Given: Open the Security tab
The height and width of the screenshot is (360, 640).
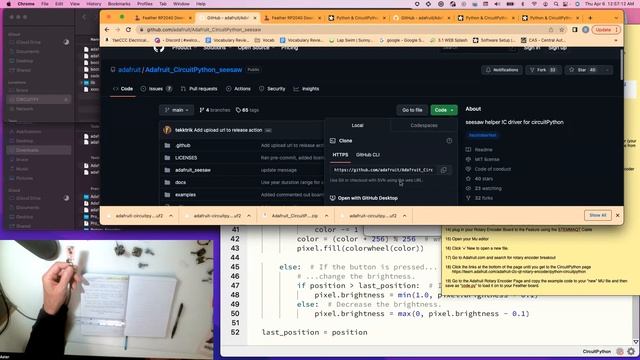Looking at the screenshot, I should pyautogui.click(x=272, y=89).
